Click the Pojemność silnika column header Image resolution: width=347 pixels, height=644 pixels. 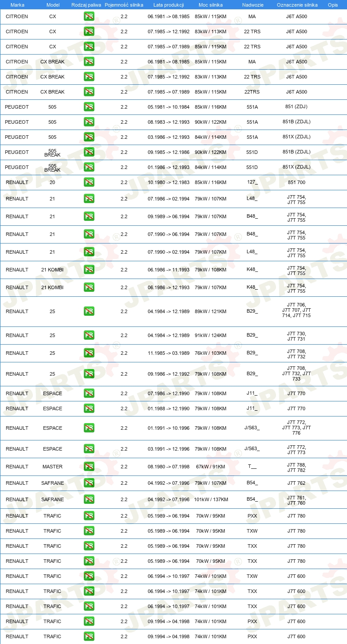(124, 5)
